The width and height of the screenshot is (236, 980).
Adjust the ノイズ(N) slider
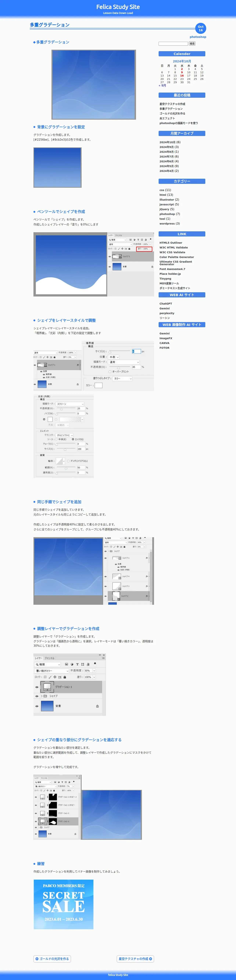coord(66,414)
